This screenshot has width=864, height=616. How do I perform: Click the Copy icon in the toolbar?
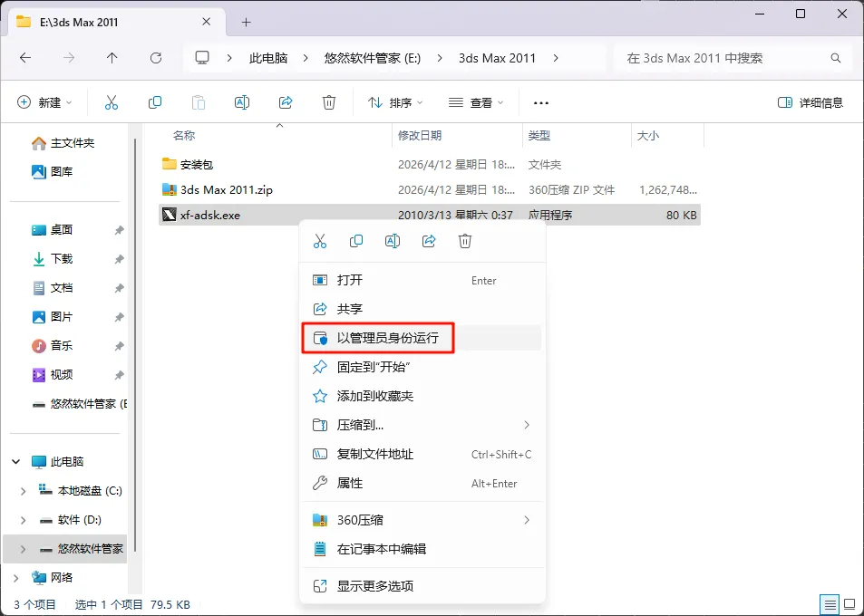[155, 102]
